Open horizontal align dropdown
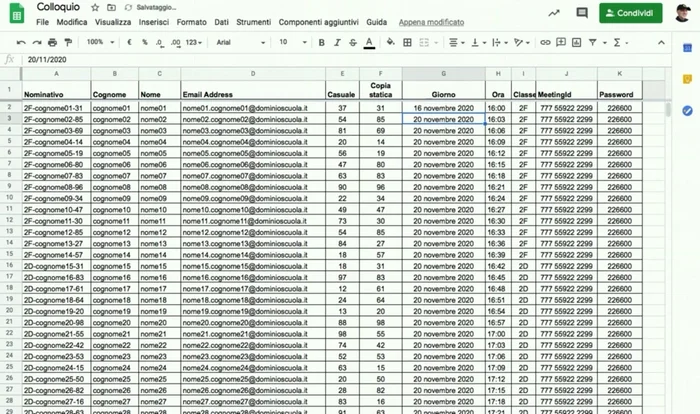This screenshot has width=700, height=414. click(x=456, y=42)
